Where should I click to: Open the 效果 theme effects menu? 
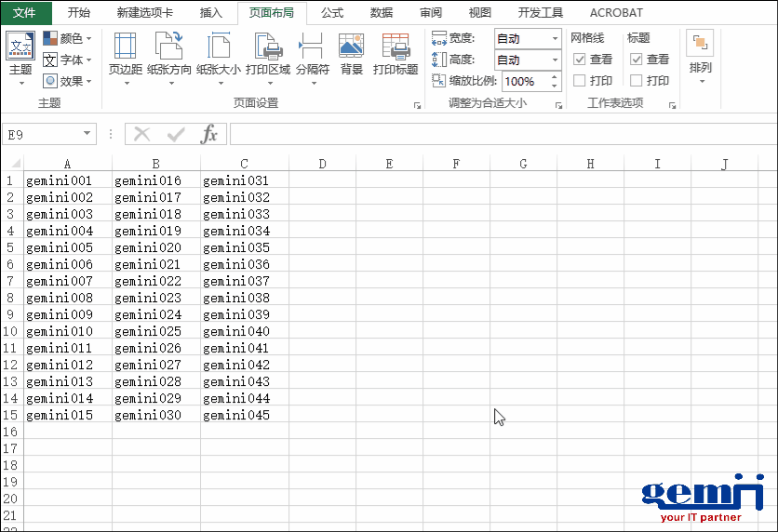tap(67, 81)
